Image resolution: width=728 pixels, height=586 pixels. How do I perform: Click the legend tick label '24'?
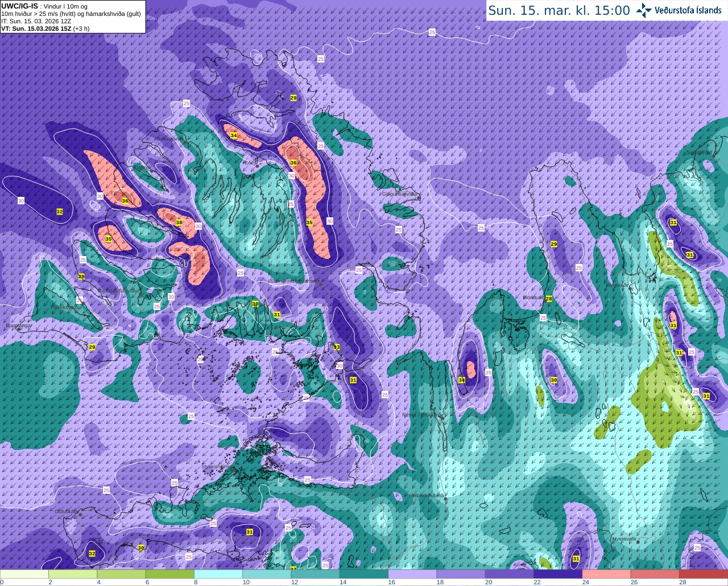[x=585, y=582]
